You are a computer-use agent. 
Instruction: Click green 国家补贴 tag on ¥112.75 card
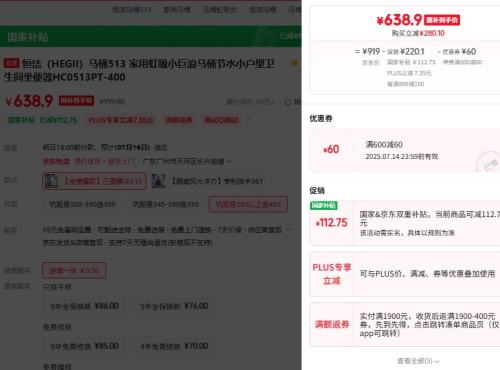tap(324, 205)
